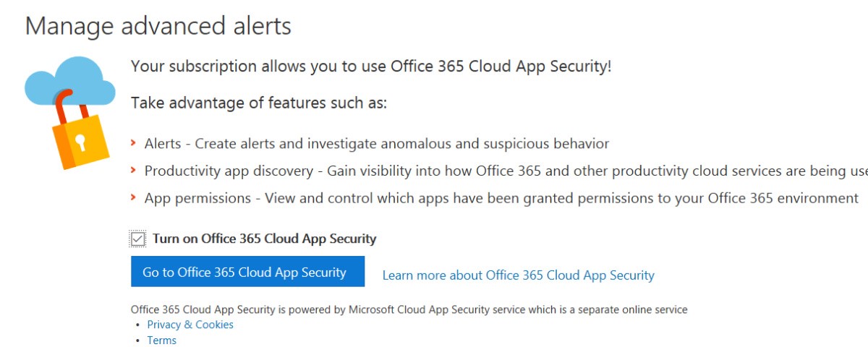Open the Privacy & Cookies link
868x347 pixels.
coord(190,325)
